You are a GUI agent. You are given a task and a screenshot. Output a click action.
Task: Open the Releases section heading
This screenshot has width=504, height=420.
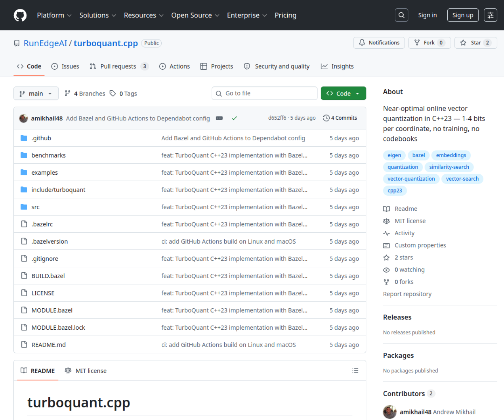397,317
